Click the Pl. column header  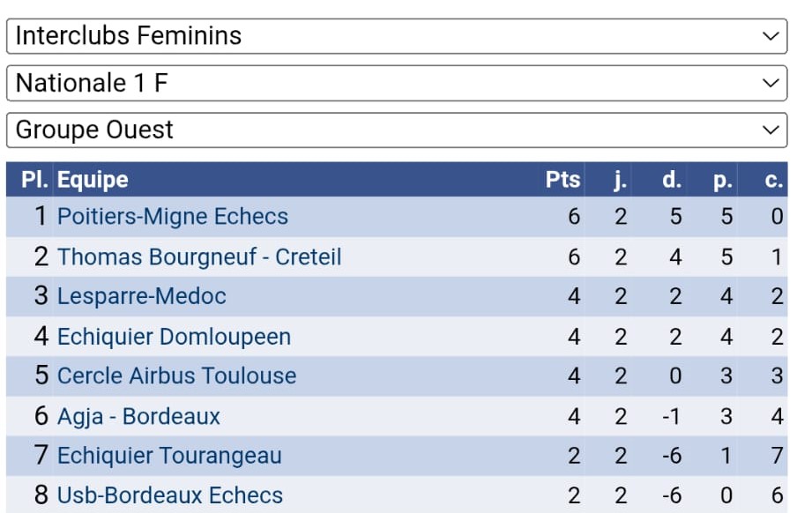[34, 180]
